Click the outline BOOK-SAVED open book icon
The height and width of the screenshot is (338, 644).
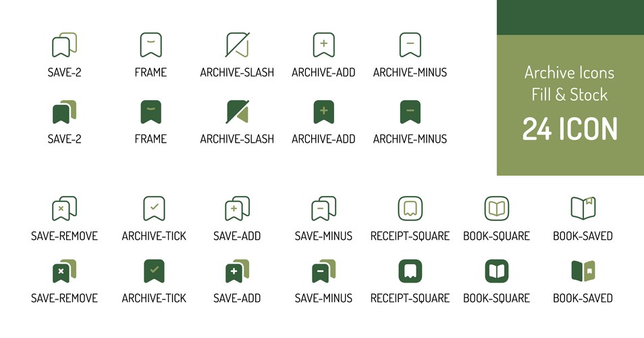pyautogui.click(x=583, y=208)
